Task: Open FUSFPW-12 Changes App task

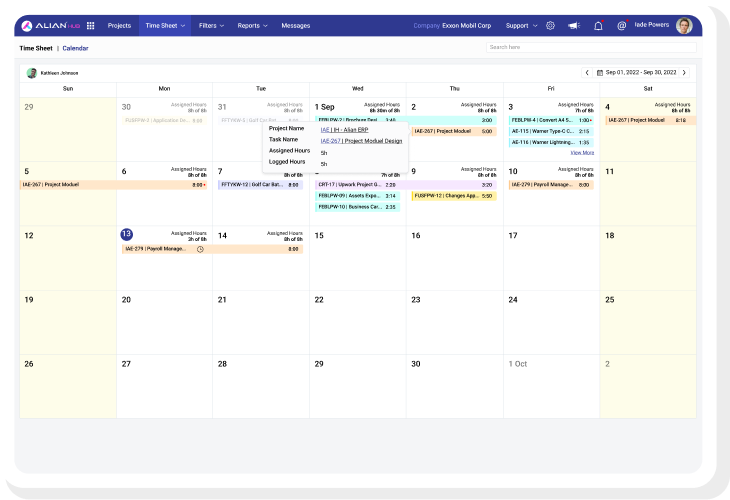Action: [454, 196]
